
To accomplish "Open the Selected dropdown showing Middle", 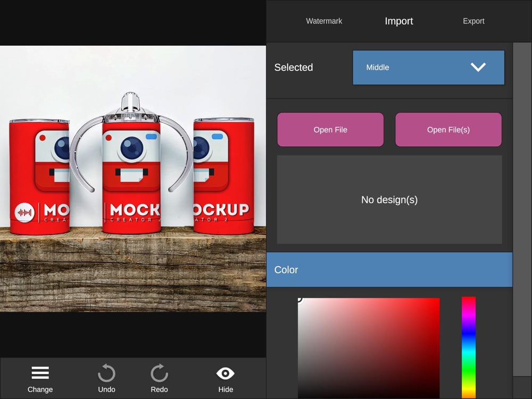I will [428, 68].
